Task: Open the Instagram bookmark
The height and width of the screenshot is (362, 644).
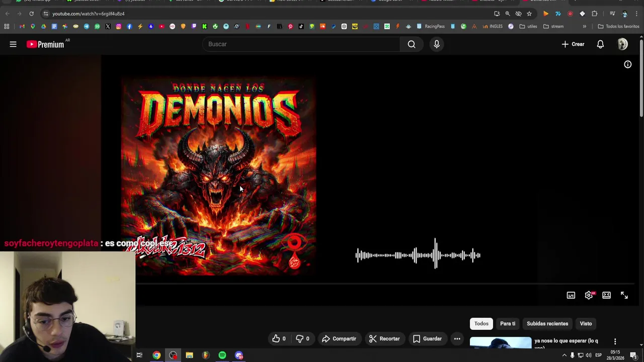Action: (119, 26)
